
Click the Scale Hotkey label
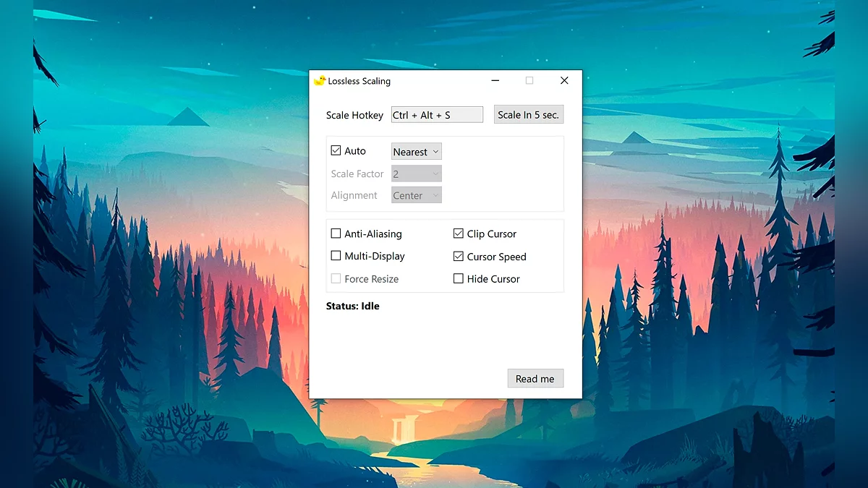coord(354,115)
